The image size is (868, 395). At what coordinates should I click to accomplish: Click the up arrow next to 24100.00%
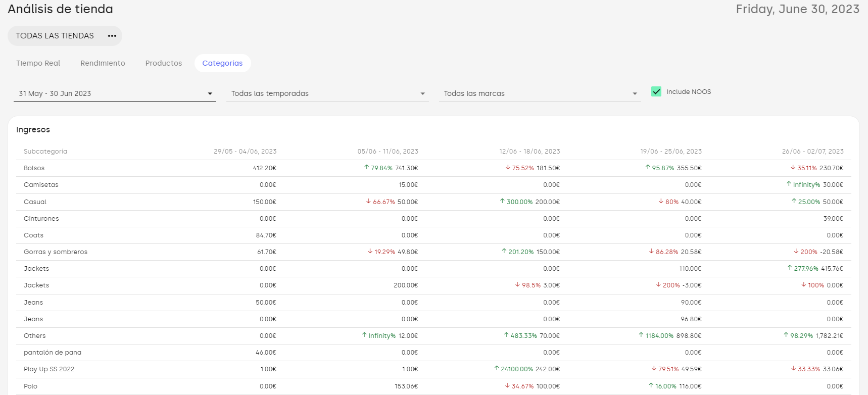[497, 368]
